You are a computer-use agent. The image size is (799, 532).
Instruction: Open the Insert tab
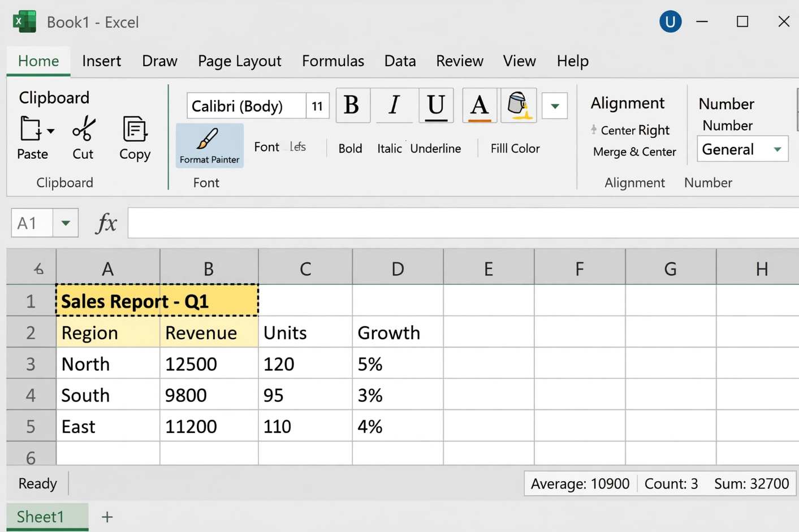coord(102,60)
